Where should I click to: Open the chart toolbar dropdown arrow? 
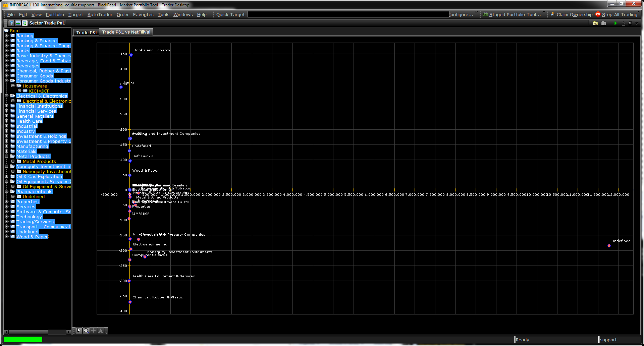[106, 333]
